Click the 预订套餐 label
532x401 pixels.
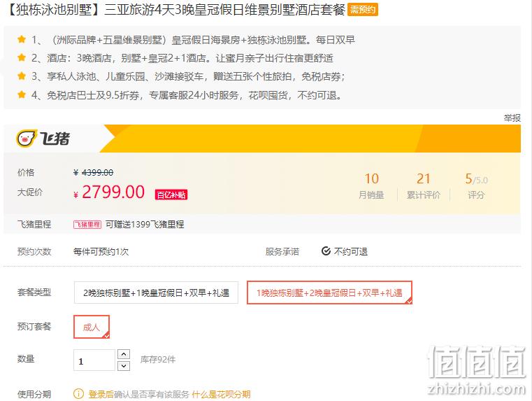34,326
